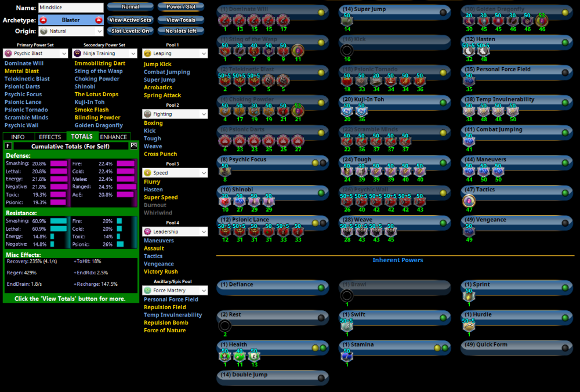The width and height of the screenshot is (580, 392).
Task: Open the Ancillary/Epic Pool Force Mastery dropdown
Action: pos(175,290)
